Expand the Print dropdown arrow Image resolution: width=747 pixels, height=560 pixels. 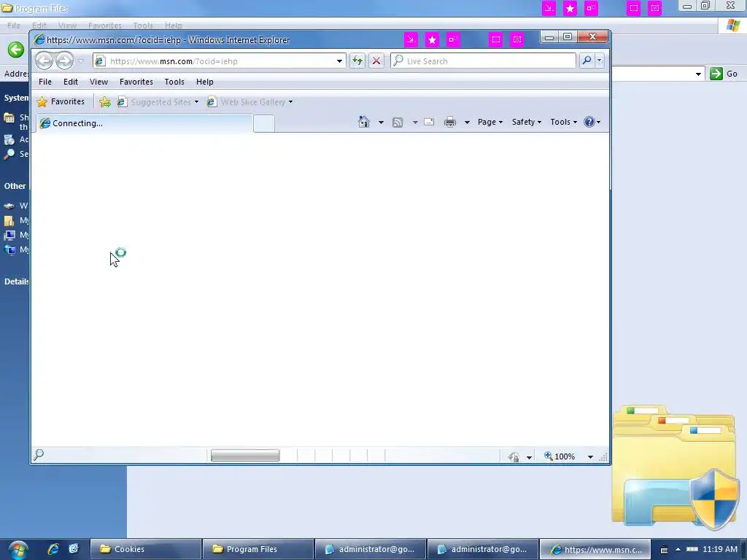tap(467, 122)
